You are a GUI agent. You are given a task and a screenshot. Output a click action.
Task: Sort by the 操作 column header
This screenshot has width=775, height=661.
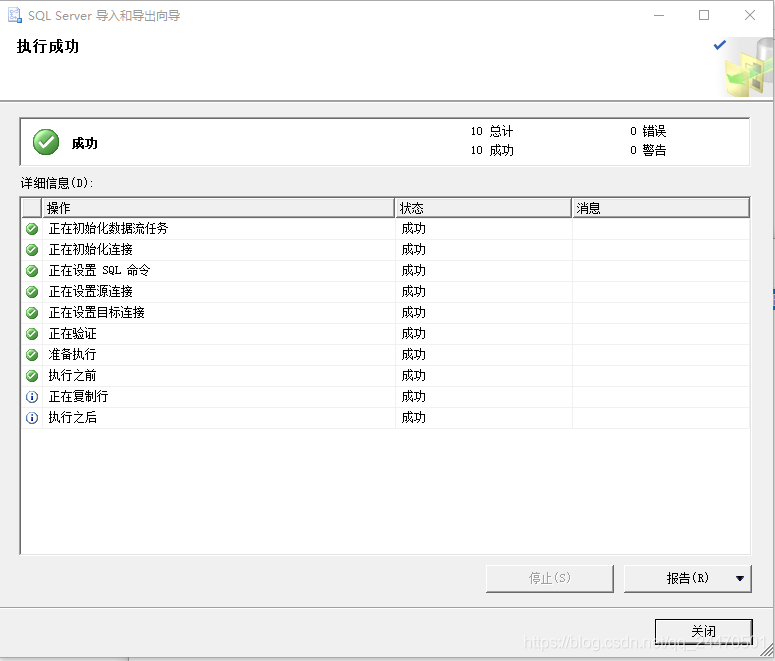[x=218, y=208]
